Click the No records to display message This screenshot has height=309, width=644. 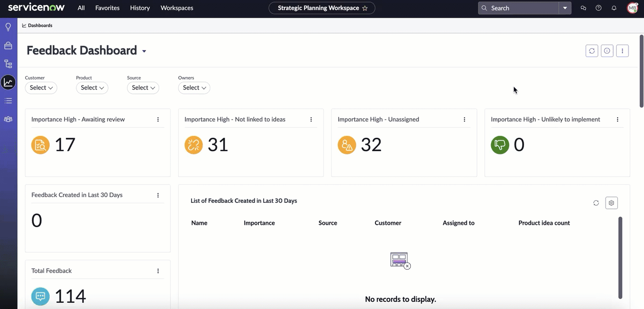[x=400, y=299]
